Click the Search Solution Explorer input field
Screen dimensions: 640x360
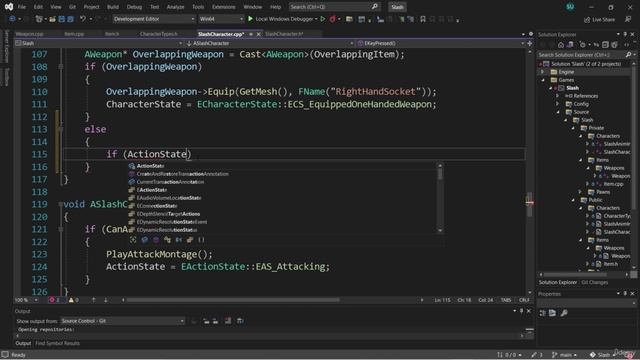pos(581,54)
